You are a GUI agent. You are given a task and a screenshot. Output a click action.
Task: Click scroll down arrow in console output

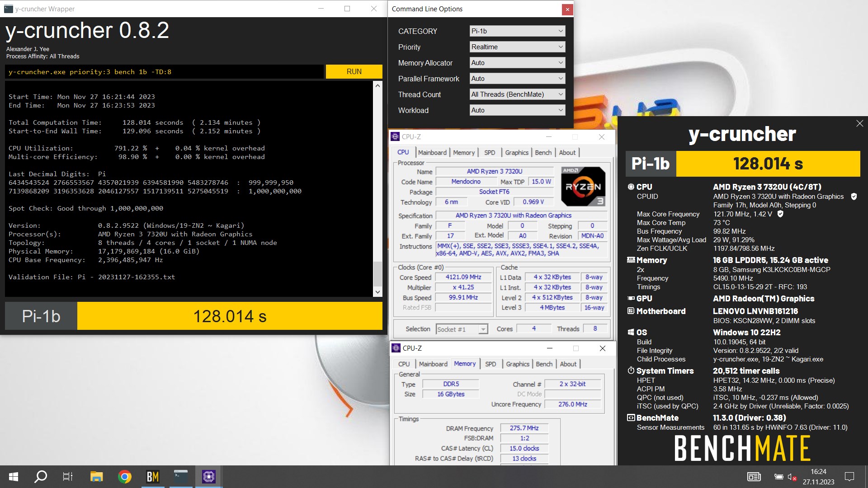click(378, 292)
